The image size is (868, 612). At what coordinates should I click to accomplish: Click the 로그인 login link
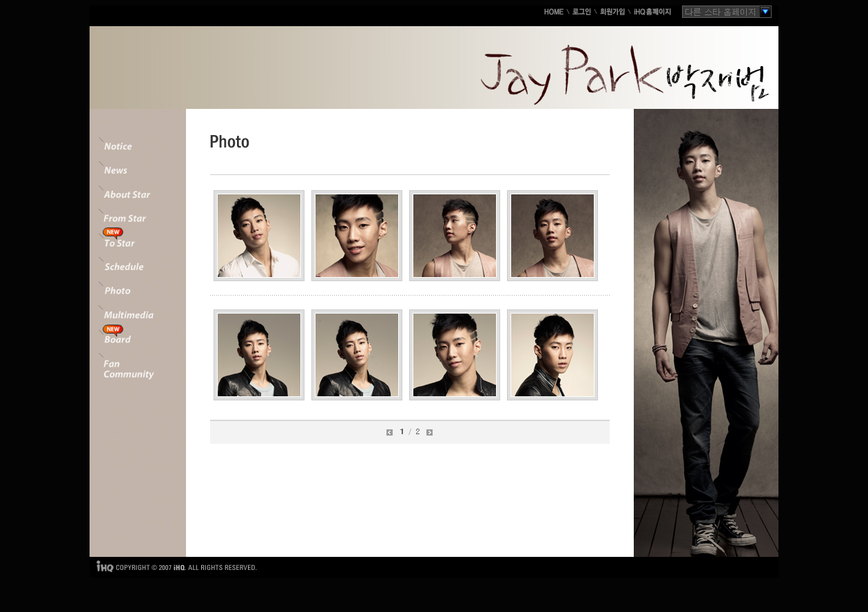[x=581, y=12]
